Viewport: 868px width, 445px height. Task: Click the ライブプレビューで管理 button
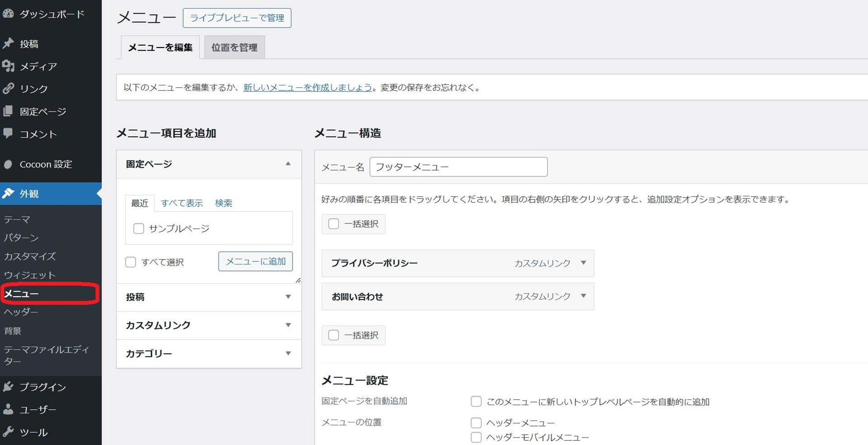click(237, 18)
